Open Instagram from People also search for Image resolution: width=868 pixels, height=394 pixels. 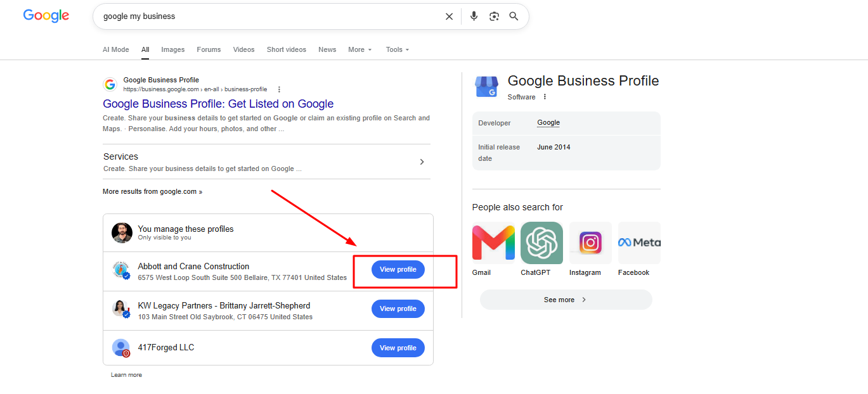pos(590,243)
